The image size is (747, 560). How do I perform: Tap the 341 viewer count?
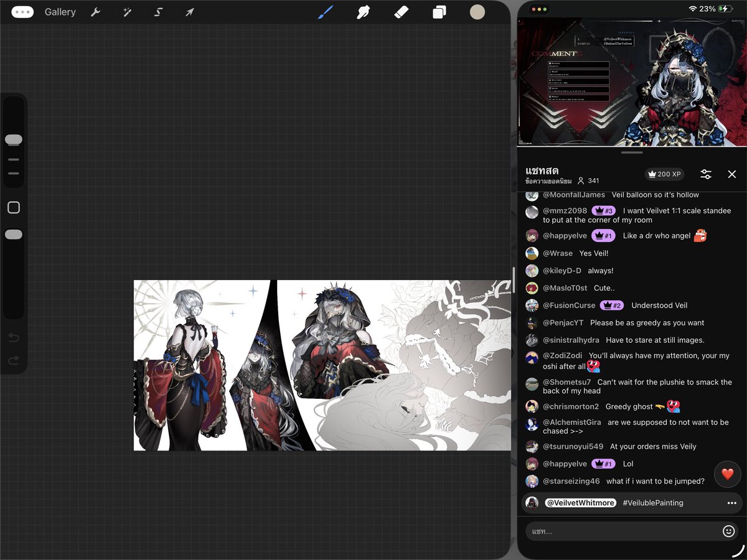pyautogui.click(x=588, y=181)
